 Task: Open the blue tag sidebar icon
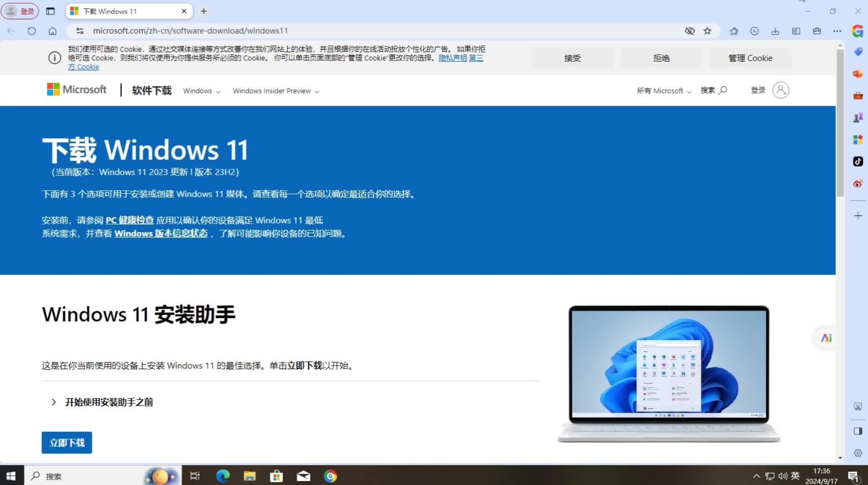(x=858, y=52)
